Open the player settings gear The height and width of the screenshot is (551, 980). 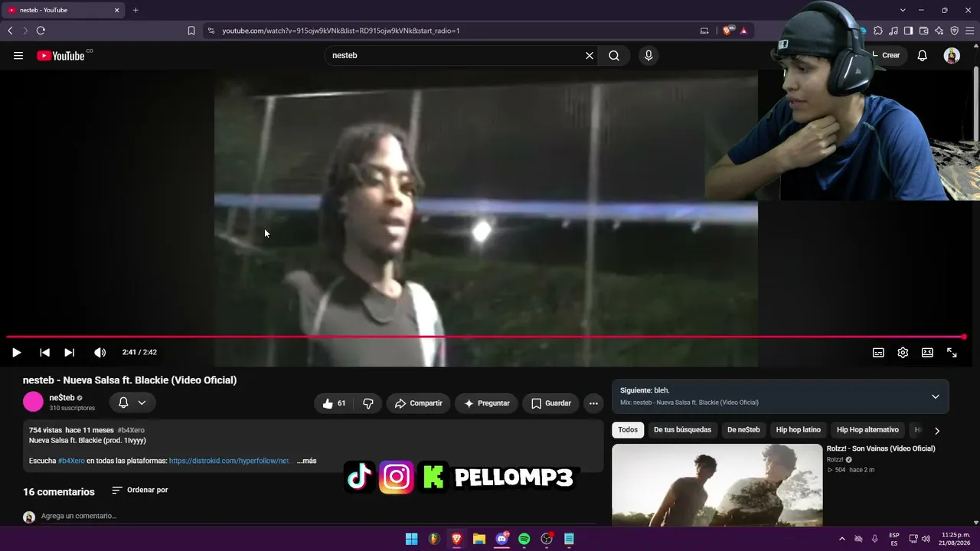pos(903,352)
